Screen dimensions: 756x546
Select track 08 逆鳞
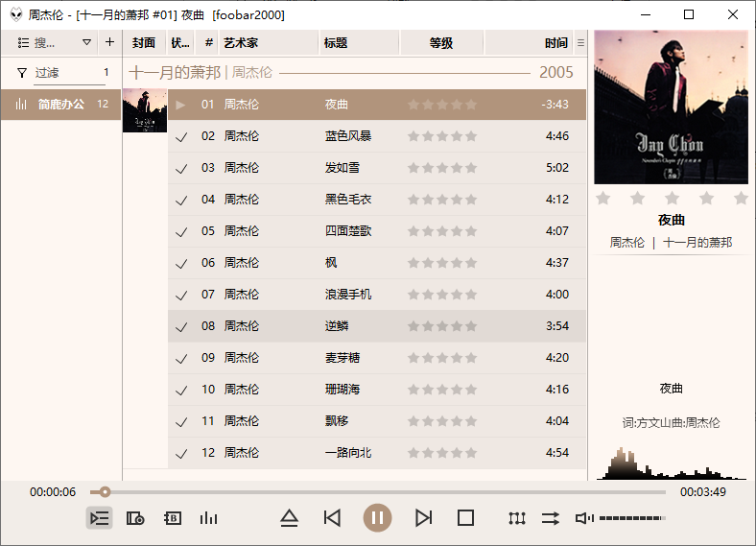click(x=377, y=326)
